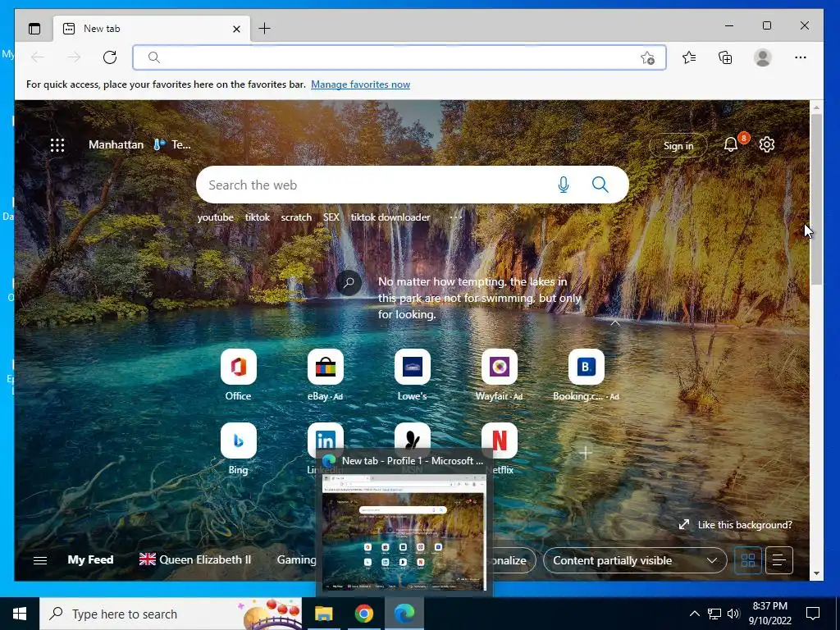
Task: Click the scrollbar down arrow
Action: (x=816, y=573)
